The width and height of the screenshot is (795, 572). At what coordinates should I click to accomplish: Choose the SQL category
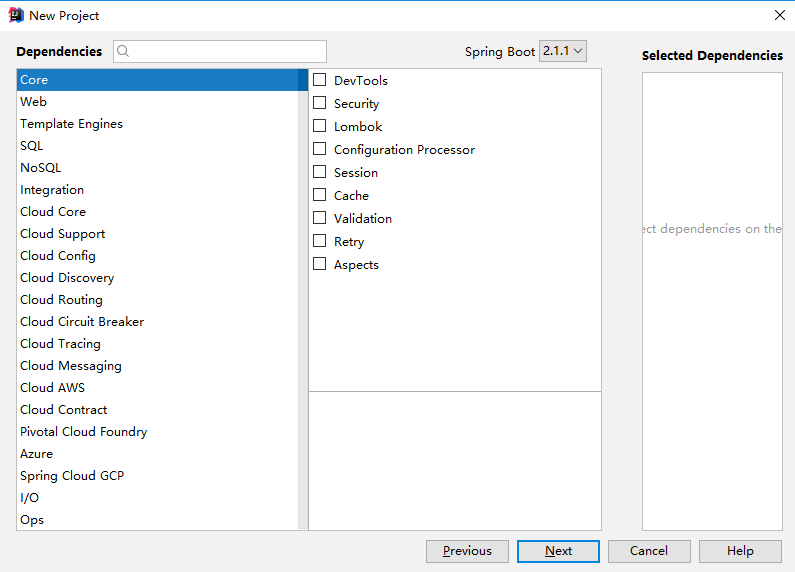pyautogui.click(x=158, y=146)
